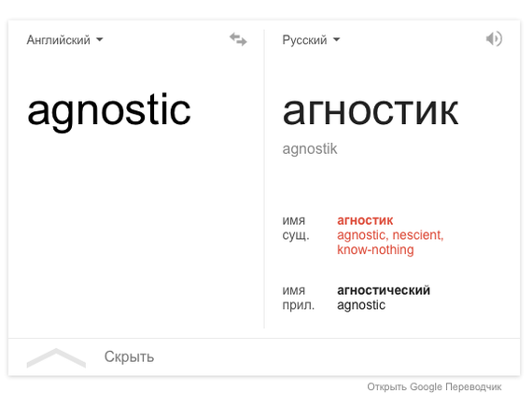Click the имя прил. part-of-speech label
This screenshot has width=532, height=405.
(x=299, y=298)
